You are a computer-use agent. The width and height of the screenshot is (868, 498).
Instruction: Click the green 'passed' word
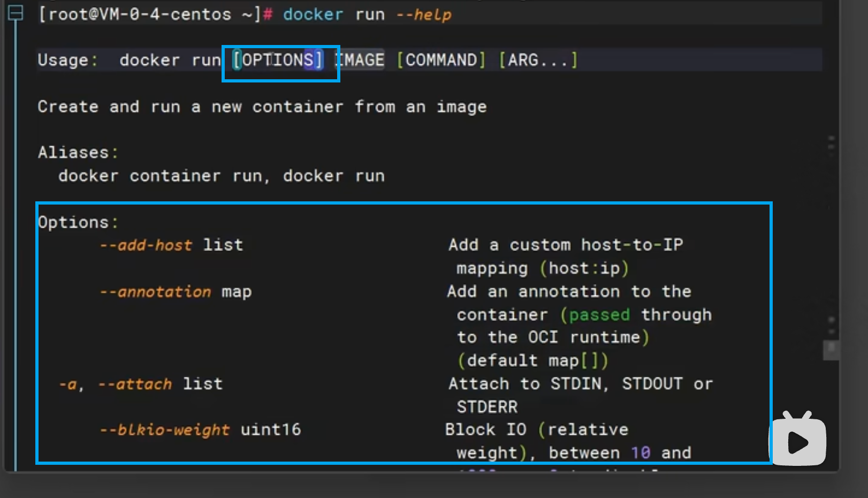(599, 315)
